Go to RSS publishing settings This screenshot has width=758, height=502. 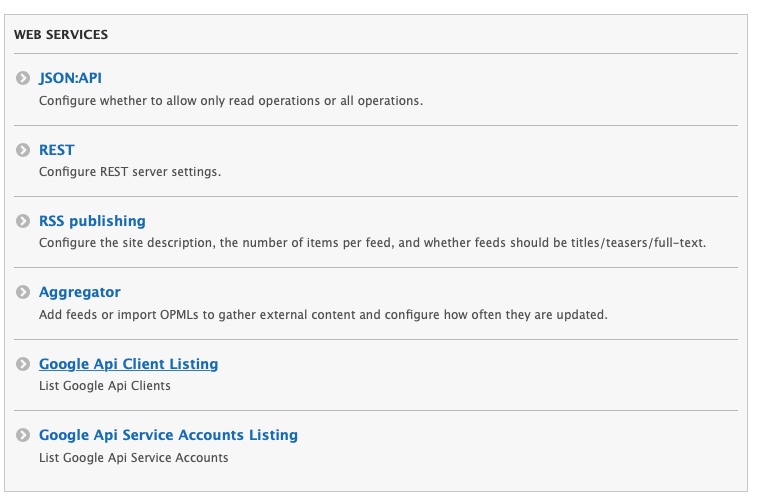click(x=92, y=221)
